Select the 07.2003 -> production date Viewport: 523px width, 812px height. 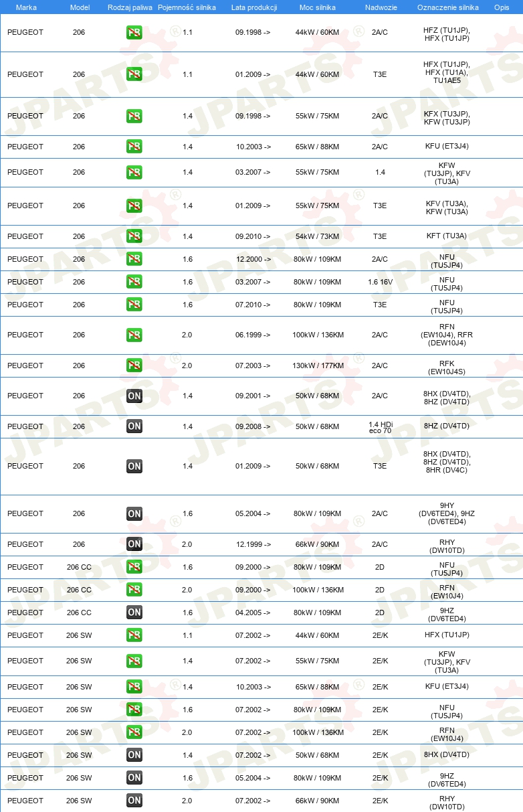[253, 366]
